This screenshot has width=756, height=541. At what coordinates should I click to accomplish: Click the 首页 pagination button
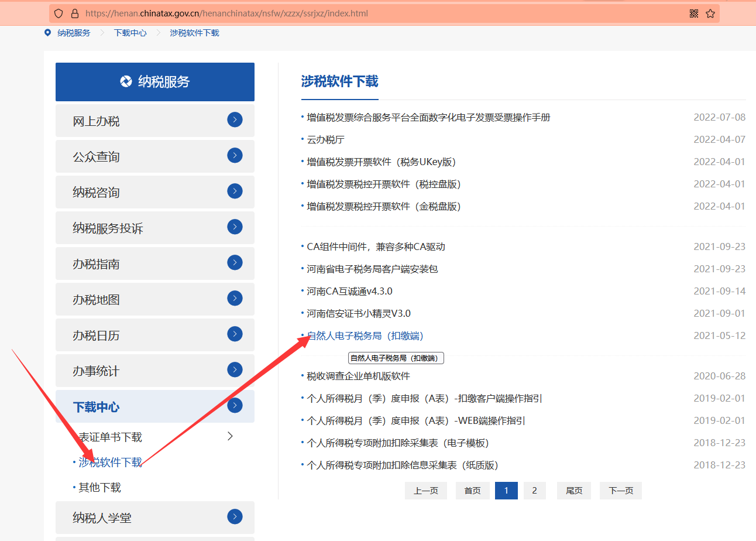tap(472, 491)
